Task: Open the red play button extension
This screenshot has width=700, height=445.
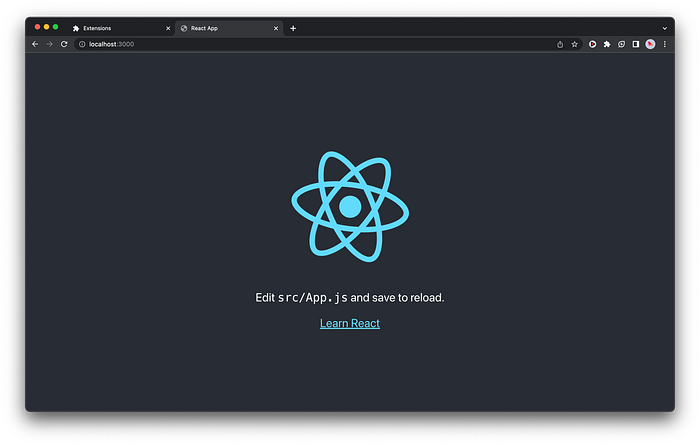Action: coord(592,44)
